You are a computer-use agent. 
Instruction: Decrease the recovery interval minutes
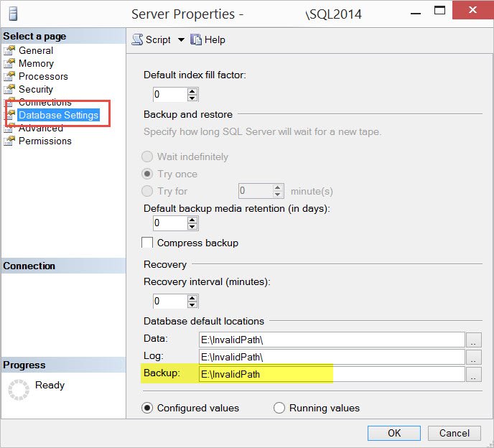coord(192,304)
